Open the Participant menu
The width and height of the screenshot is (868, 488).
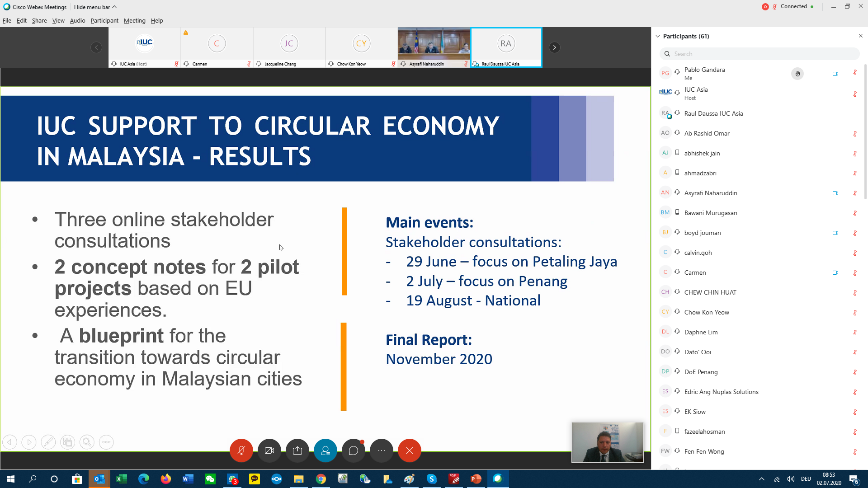pos(104,21)
